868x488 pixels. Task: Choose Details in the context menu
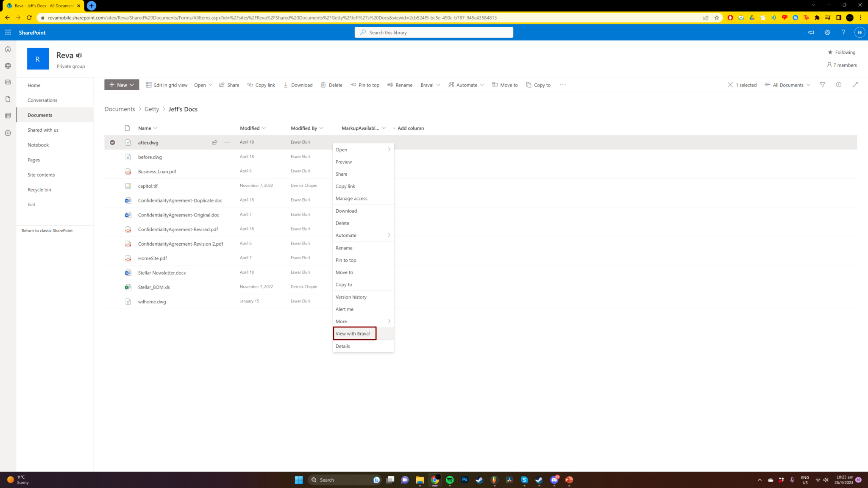(363, 346)
